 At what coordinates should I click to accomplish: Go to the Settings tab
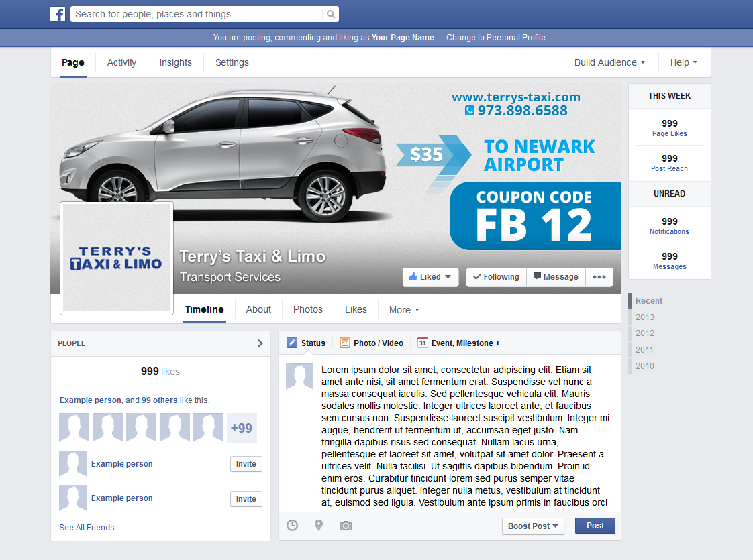(x=232, y=62)
